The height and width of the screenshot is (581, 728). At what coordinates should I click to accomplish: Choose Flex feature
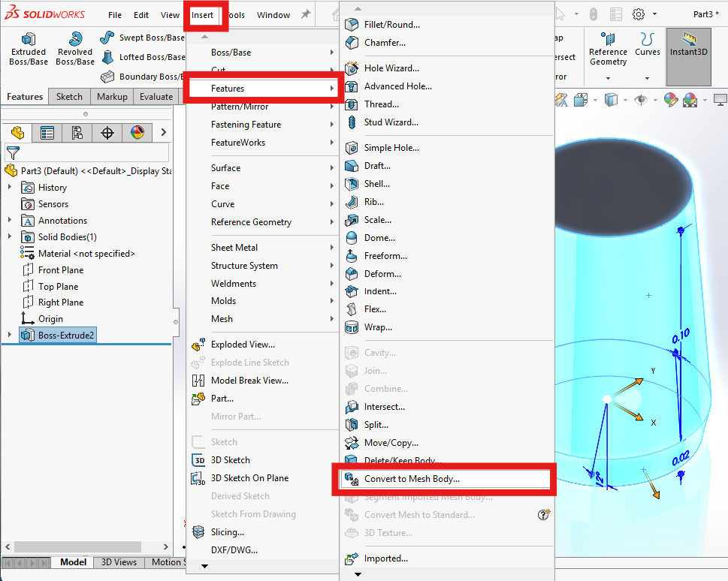click(448, 309)
